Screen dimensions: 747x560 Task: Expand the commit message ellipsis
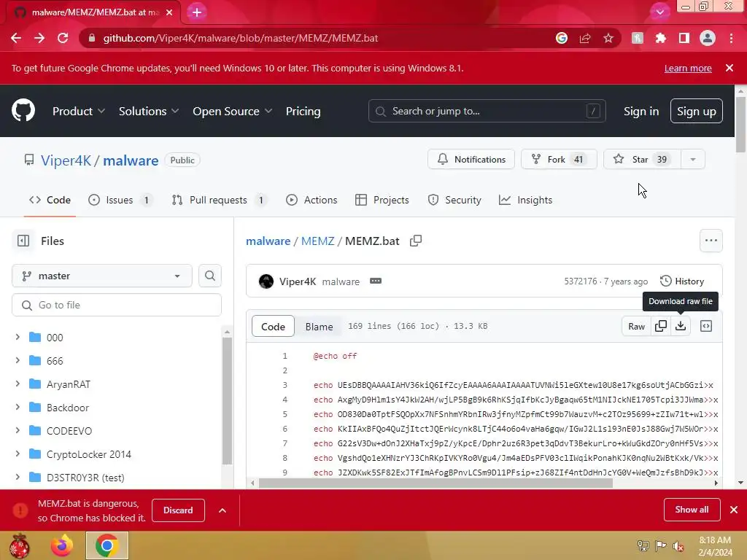[x=376, y=281]
